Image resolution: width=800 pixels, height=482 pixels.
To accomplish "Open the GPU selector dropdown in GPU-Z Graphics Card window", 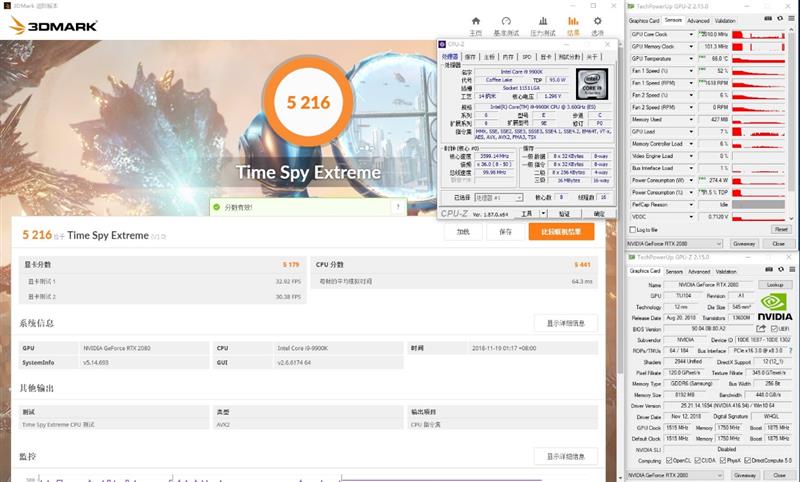I will [674, 475].
